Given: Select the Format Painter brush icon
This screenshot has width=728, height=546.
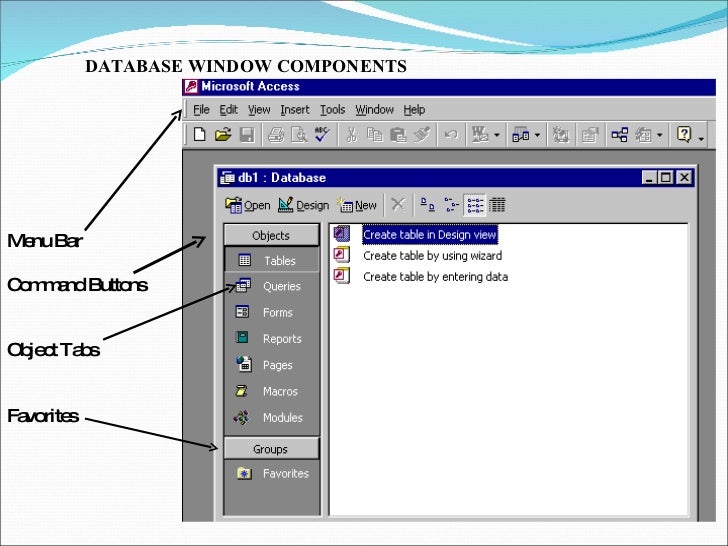Looking at the screenshot, I should tap(422, 135).
